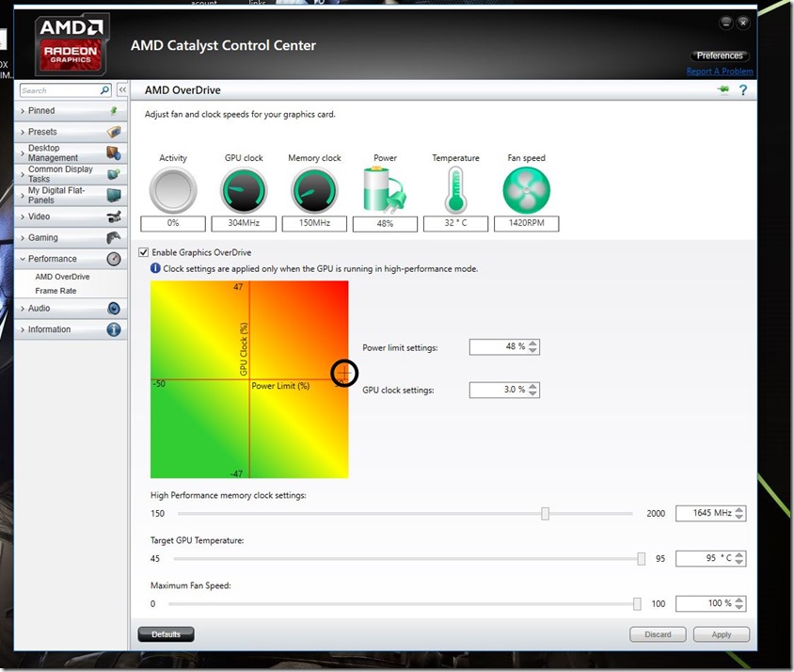The image size is (794, 672).
Task: Click the pin-page icon in OverDrive header
Action: [723, 89]
